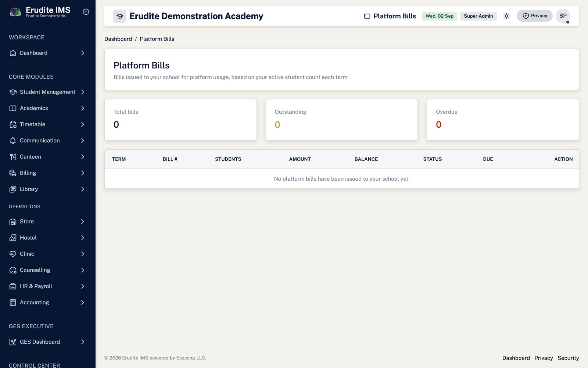Toggle light/dark theme sun icon

click(x=506, y=16)
